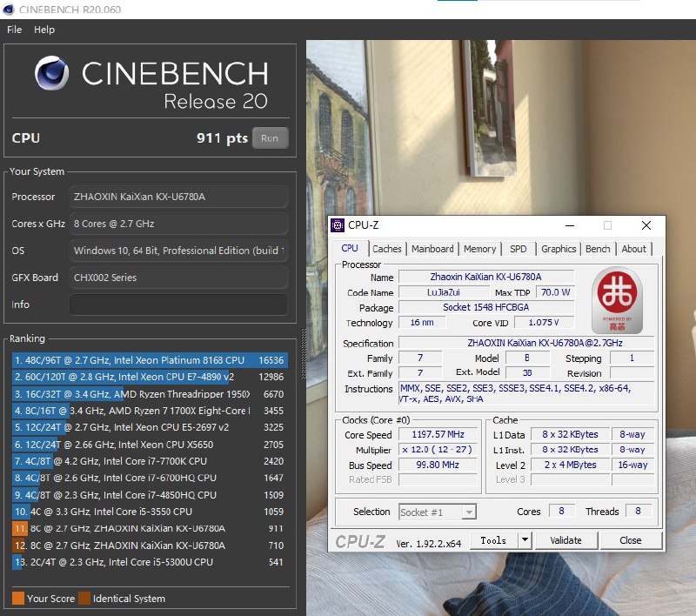Select ranking entry AMD Ryzen 7 1700X
The width and height of the screenshot is (696, 616).
(x=150, y=411)
